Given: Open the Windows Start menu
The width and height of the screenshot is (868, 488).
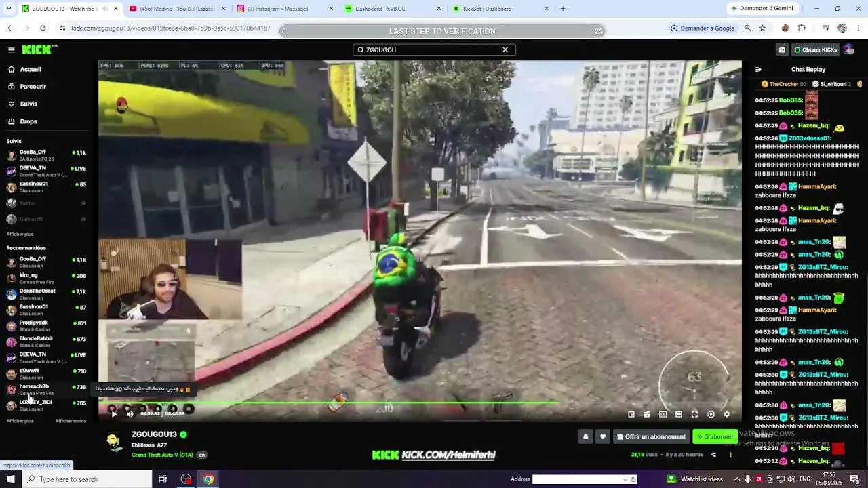Looking at the screenshot, I should pos(11,479).
